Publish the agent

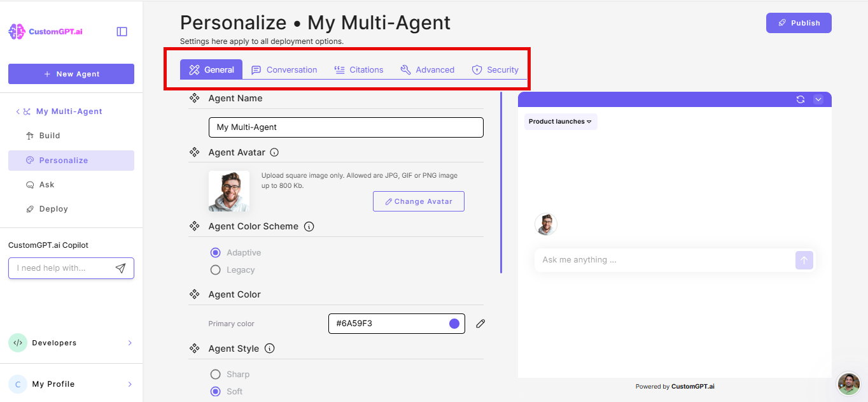tap(799, 22)
